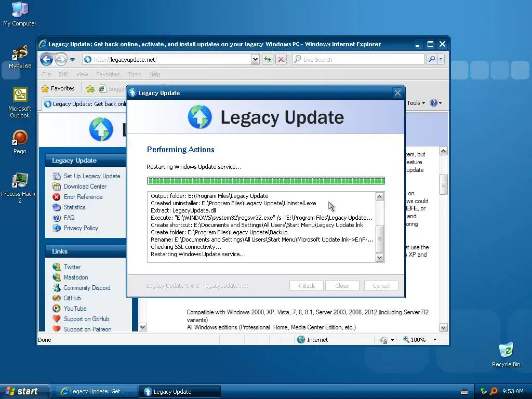The image size is (532, 399).
Task: Open Microsoft Outlook desktop icon
Action: coord(20,103)
